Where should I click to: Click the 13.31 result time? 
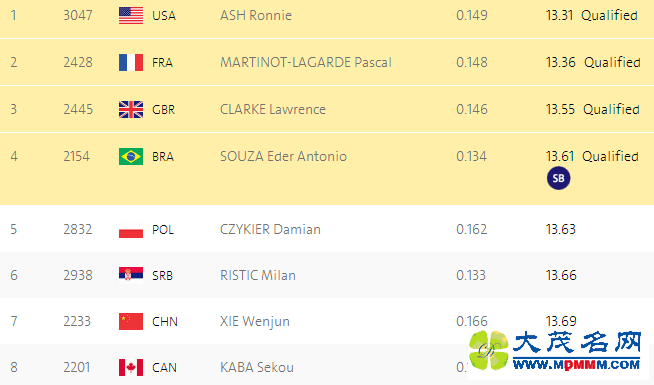[x=560, y=15]
